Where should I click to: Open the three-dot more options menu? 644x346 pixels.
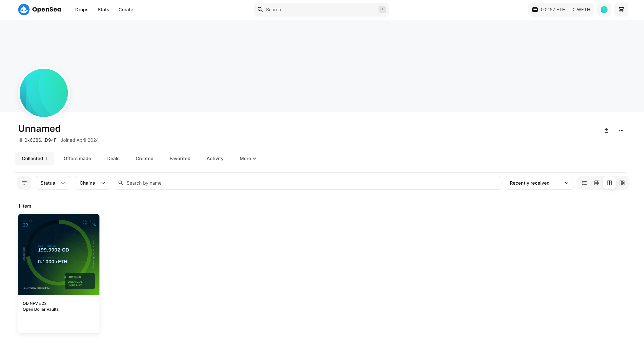click(621, 130)
